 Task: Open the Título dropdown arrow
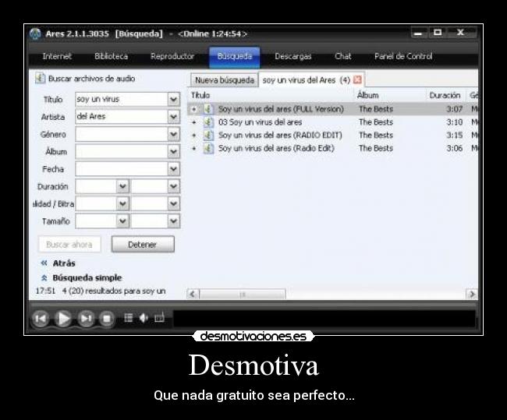click(174, 99)
